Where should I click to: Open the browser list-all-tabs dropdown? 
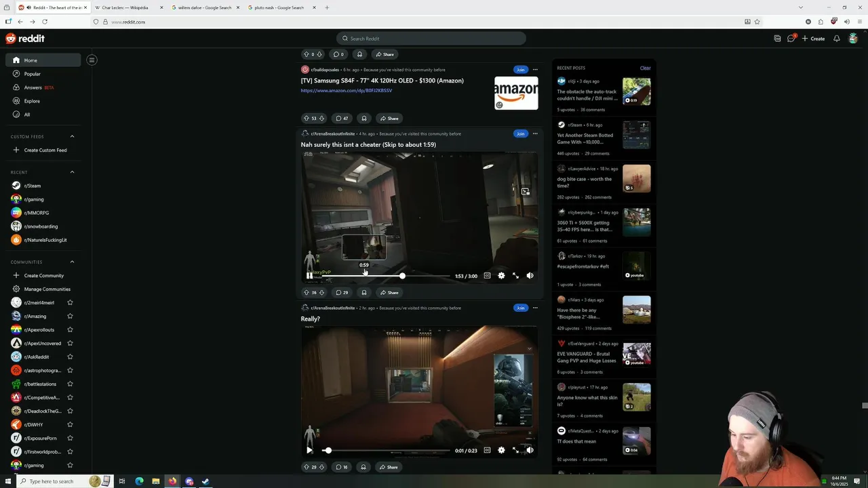pos(800,7)
